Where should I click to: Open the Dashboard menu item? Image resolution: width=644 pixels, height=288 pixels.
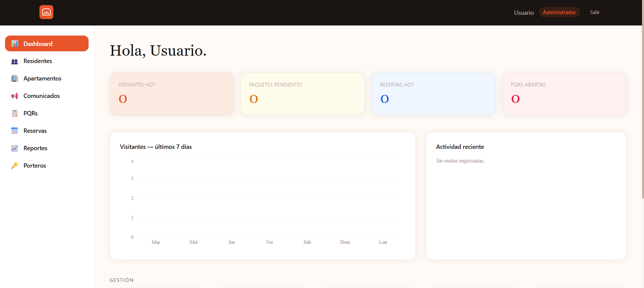point(47,44)
